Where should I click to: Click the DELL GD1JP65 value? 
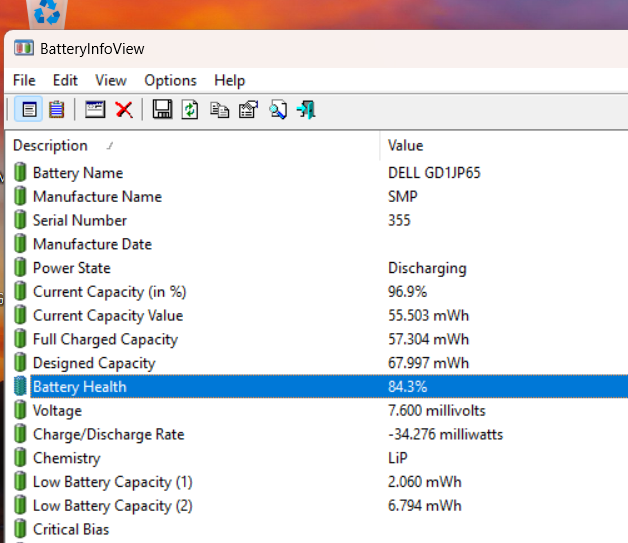click(x=434, y=173)
